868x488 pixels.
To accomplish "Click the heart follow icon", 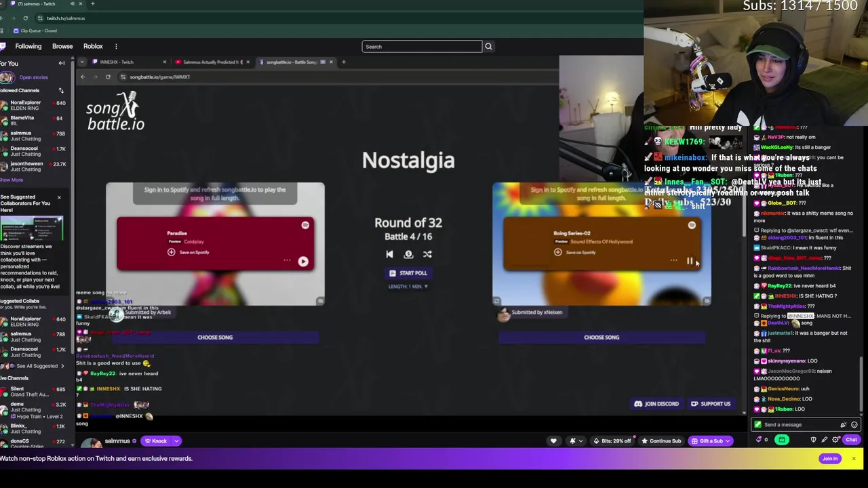I will click(x=553, y=441).
